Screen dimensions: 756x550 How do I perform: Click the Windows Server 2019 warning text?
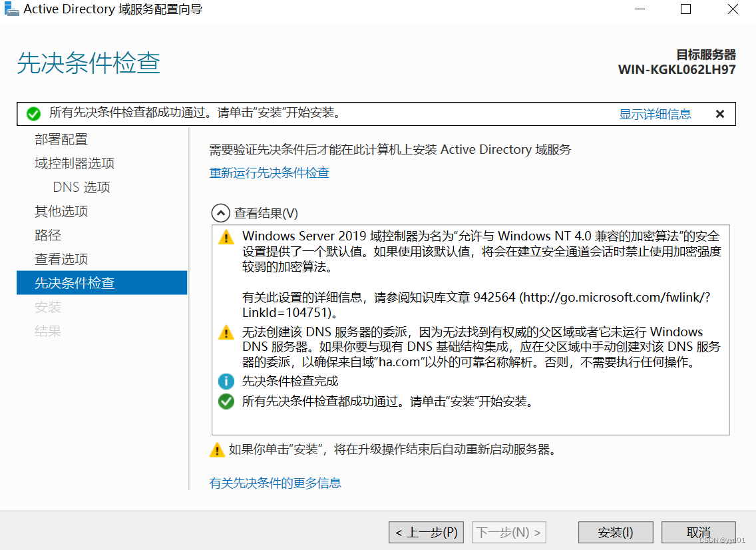coord(482,251)
